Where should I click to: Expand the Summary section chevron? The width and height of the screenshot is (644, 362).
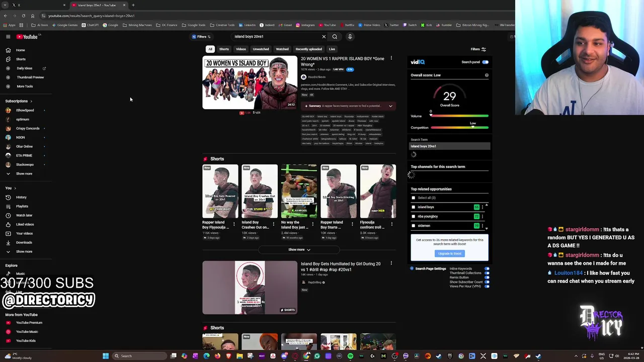point(390,106)
